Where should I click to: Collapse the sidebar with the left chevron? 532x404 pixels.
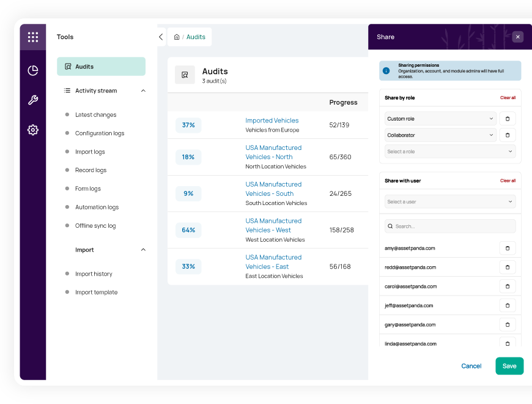[x=161, y=37]
